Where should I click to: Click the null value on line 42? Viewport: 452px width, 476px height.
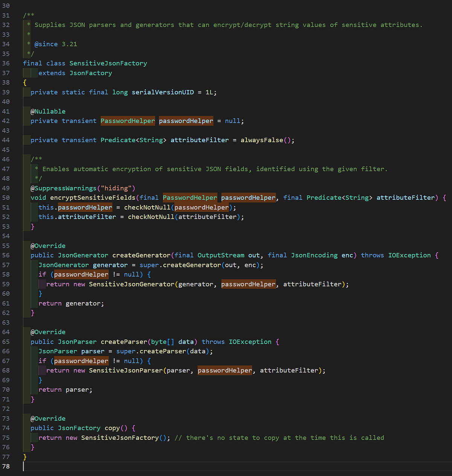(x=232, y=121)
